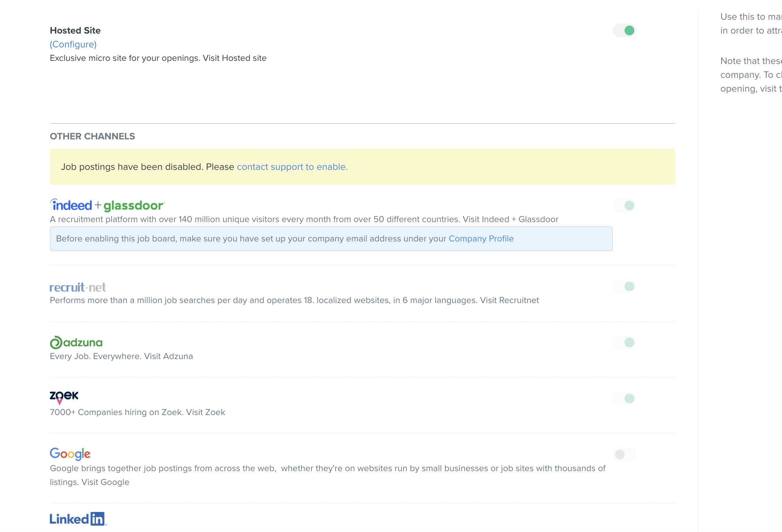Click the 'Job postings have been disabled' notice
The width and height of the screenshot is (782, 532).
[363, 167]
